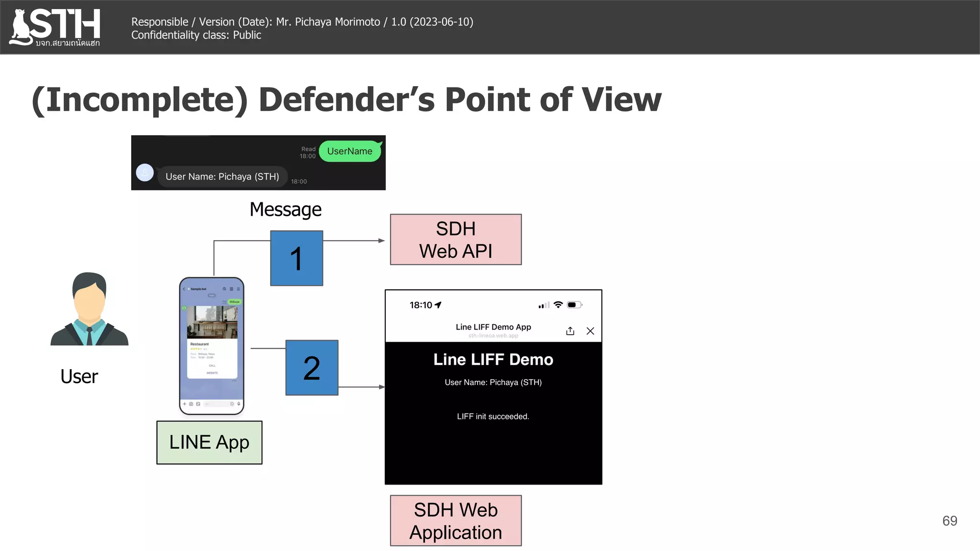Image resolution: width=980 pixels, height=551 pixels.
Task: Open the hamburger menu in phone chat
Action: coord(238,289)
